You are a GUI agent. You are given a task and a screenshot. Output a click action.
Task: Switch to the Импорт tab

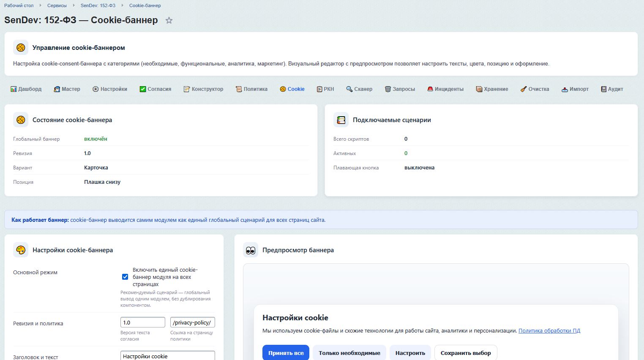tap(575, 89)
